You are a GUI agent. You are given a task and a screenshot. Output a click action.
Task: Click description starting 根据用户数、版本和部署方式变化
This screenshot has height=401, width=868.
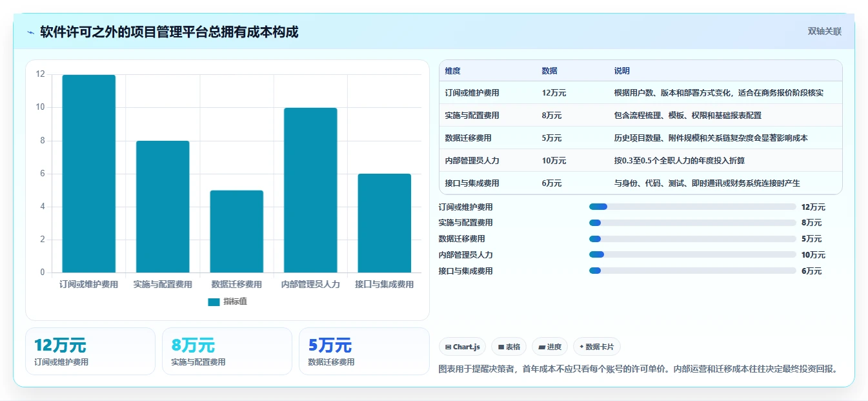pos(719,93)
